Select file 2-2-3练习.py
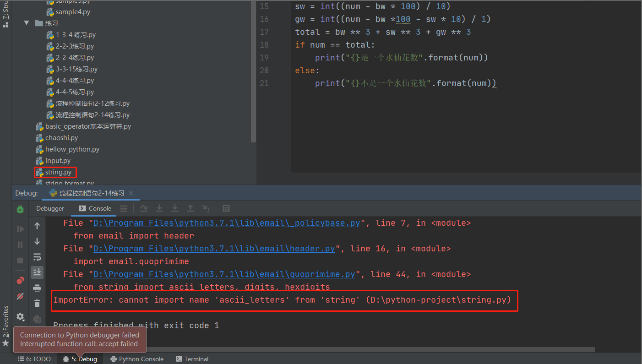 (75, 46)
